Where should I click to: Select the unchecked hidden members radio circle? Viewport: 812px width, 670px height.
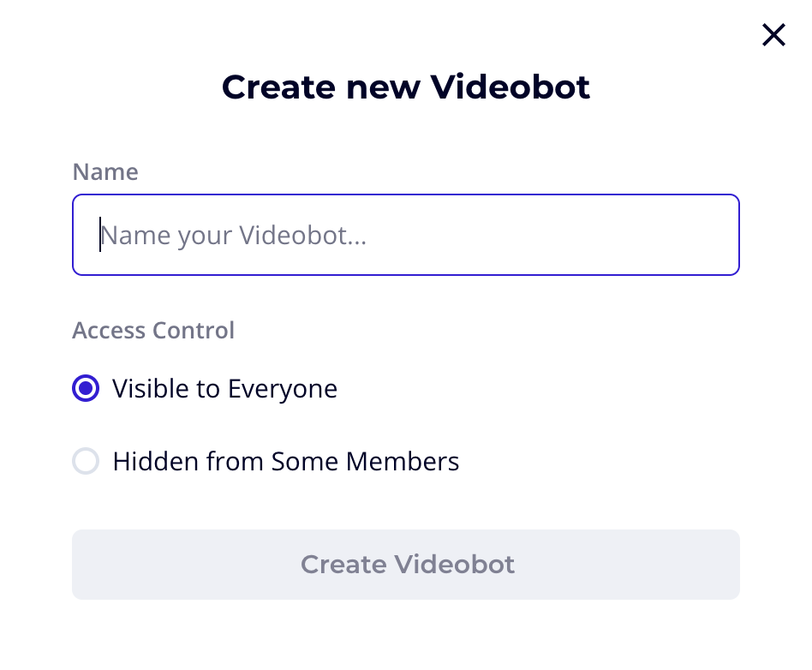[x=86, y=461]
